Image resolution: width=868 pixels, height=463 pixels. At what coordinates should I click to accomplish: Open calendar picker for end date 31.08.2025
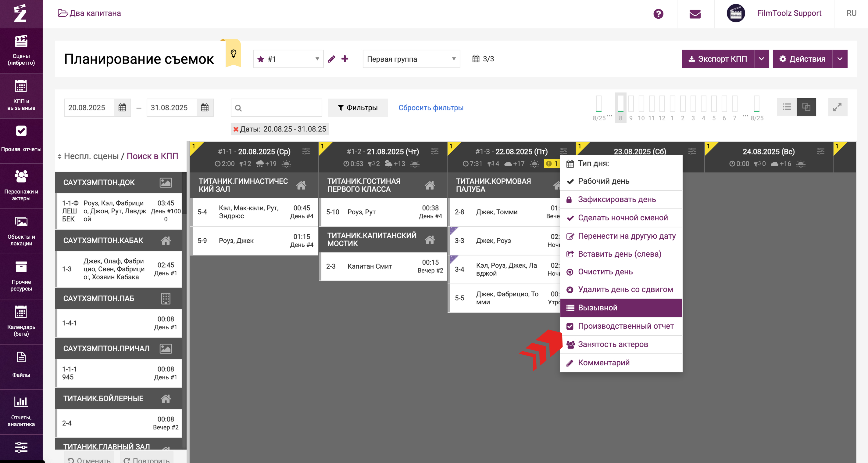click(x=205, y=107)
